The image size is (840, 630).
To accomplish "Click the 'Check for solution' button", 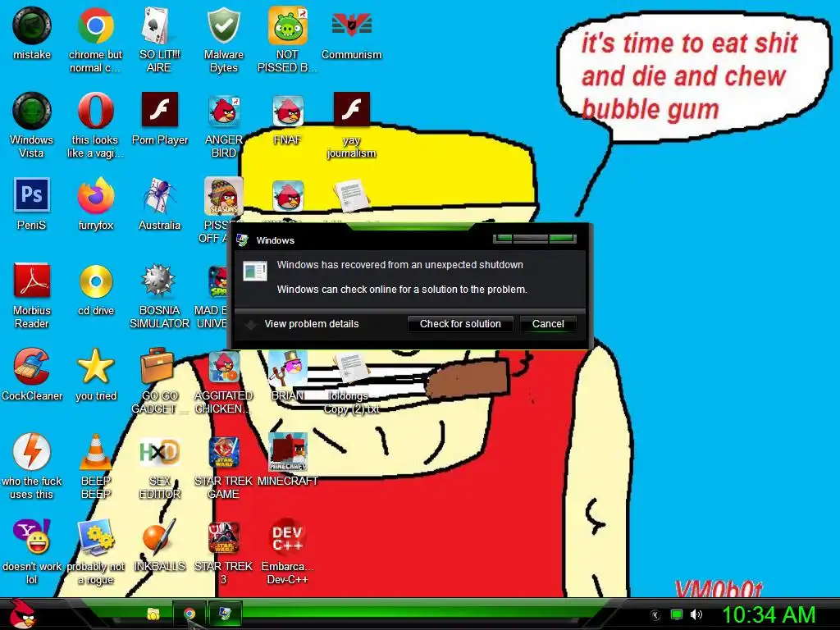I will click(x=460, y=324).
